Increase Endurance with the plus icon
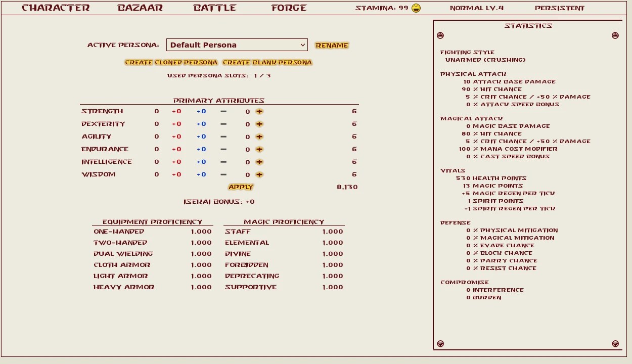The image size is (632, 364). click(259, 149)
